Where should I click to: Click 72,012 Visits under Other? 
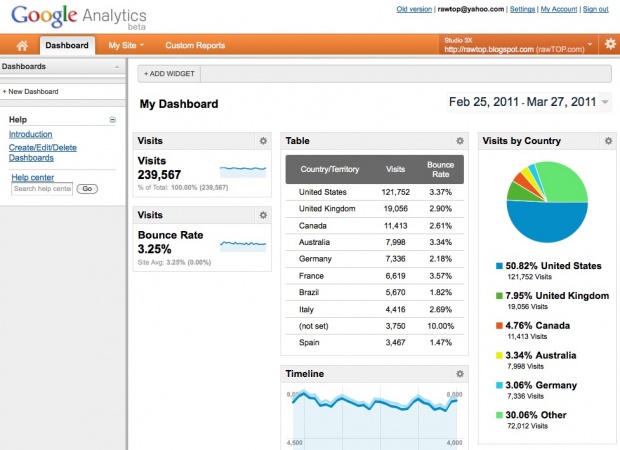point(527,426)
